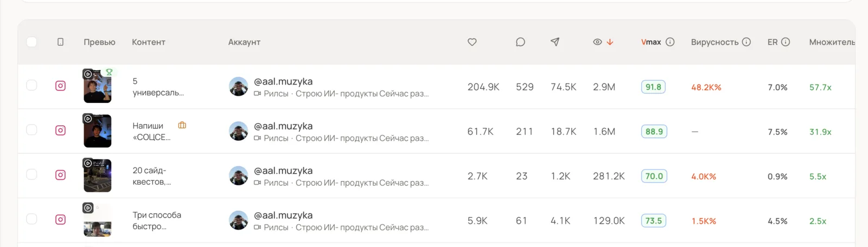Sort by the shares paper plane icon
The image size is (868, 247).
pos(555,42)
